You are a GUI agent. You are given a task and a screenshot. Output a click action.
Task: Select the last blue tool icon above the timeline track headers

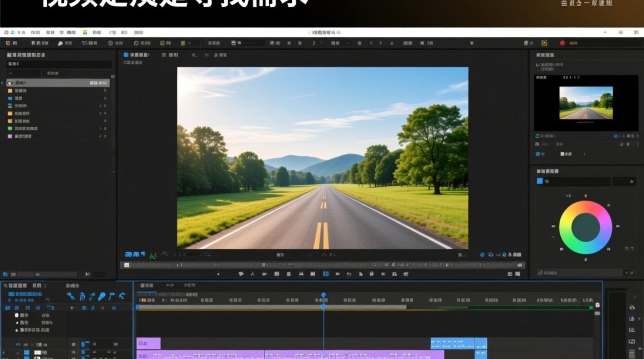[122, 296]
